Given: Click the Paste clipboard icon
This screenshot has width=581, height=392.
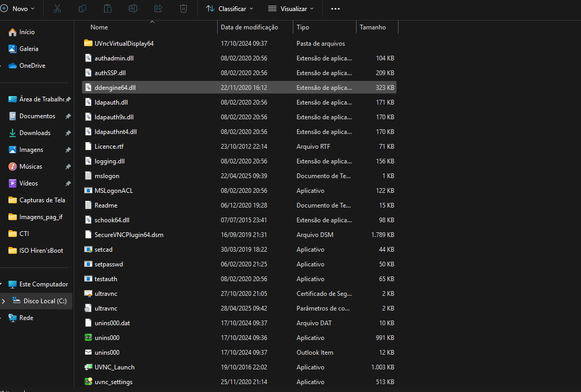Looking at the screenshot, I should 108,8.
